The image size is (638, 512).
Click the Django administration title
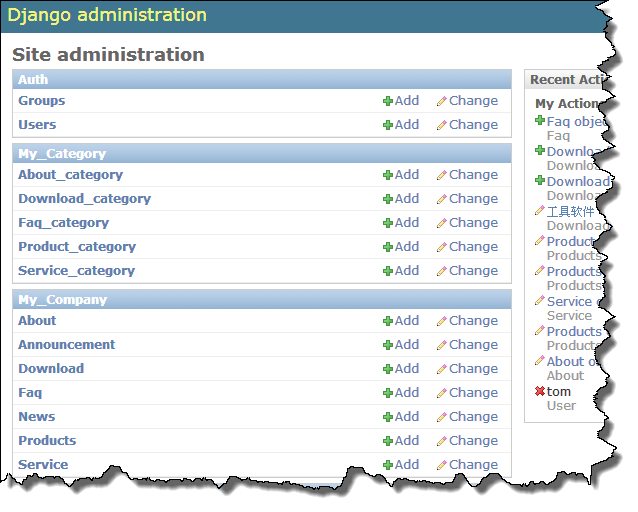107,15
